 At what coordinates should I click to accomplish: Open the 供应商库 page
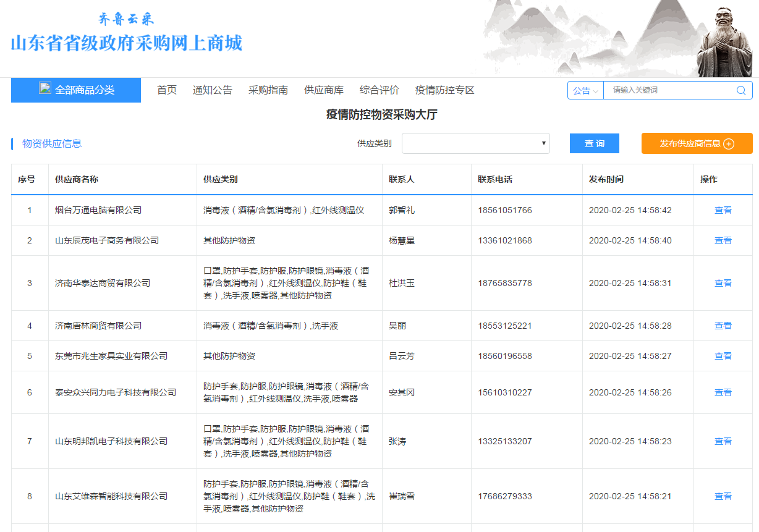pos(324,90)
